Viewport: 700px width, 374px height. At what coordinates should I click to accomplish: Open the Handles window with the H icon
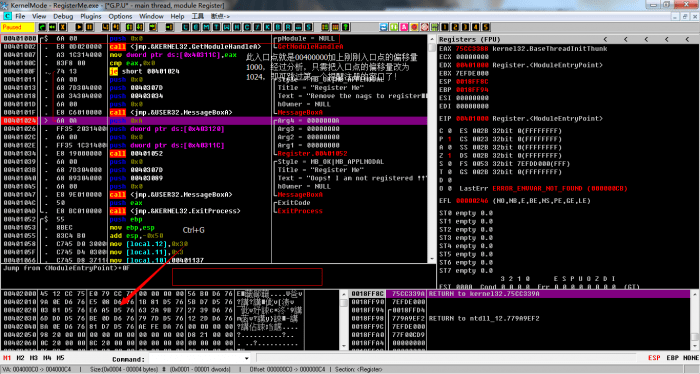click(237, 27)
